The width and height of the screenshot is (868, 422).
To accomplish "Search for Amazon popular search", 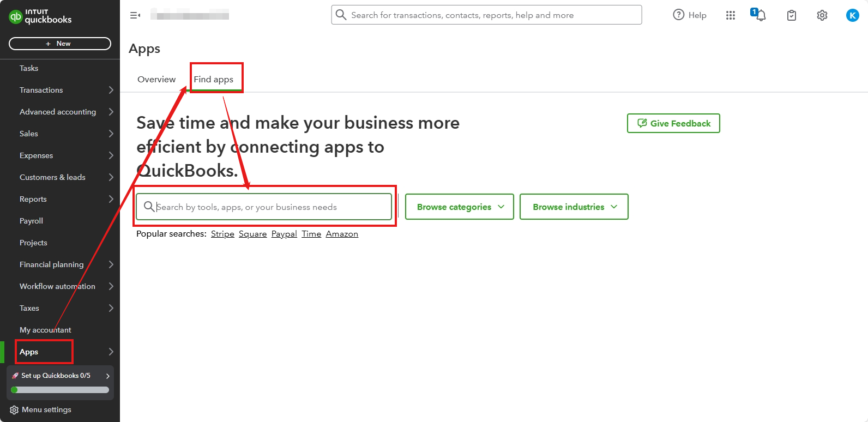I will 342,234.
